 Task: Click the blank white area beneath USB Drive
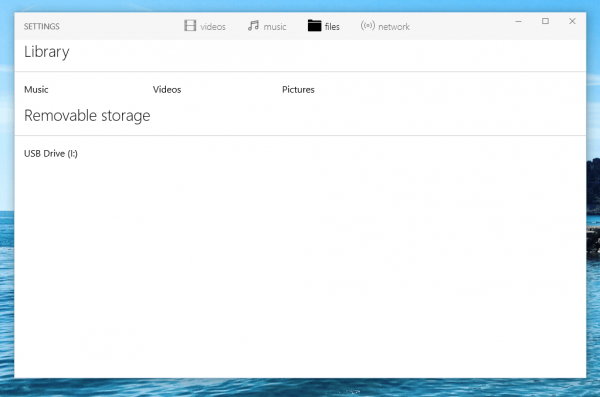(x=300, y=268)
